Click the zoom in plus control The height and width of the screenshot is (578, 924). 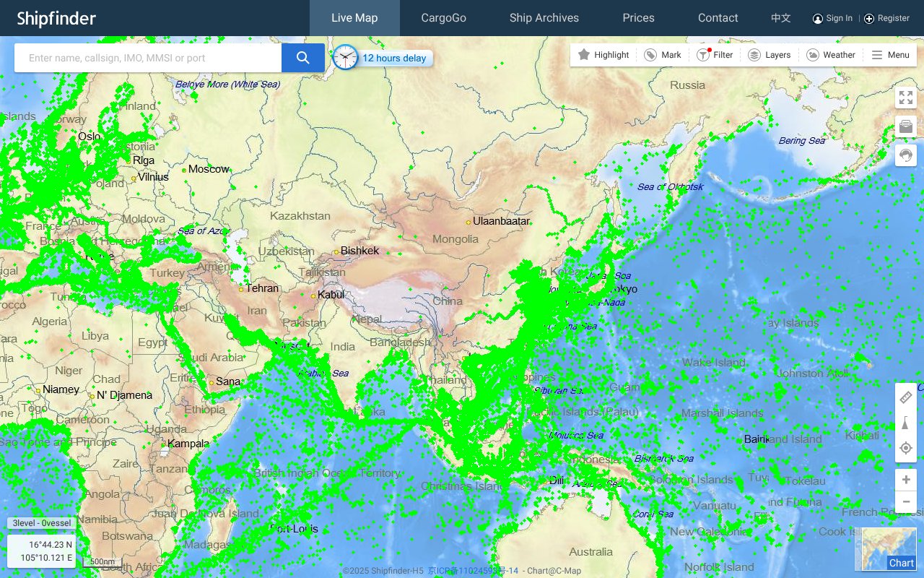(x=905, y=479)
